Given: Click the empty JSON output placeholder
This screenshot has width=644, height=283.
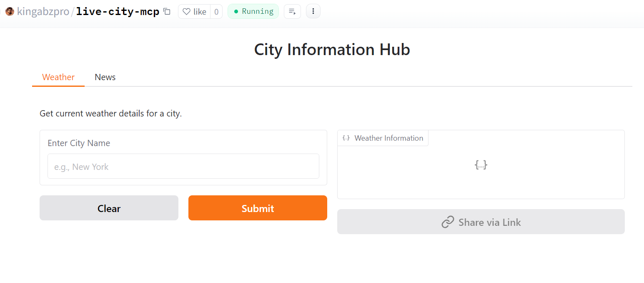Looking at the screenshot, I should [481, 165].
